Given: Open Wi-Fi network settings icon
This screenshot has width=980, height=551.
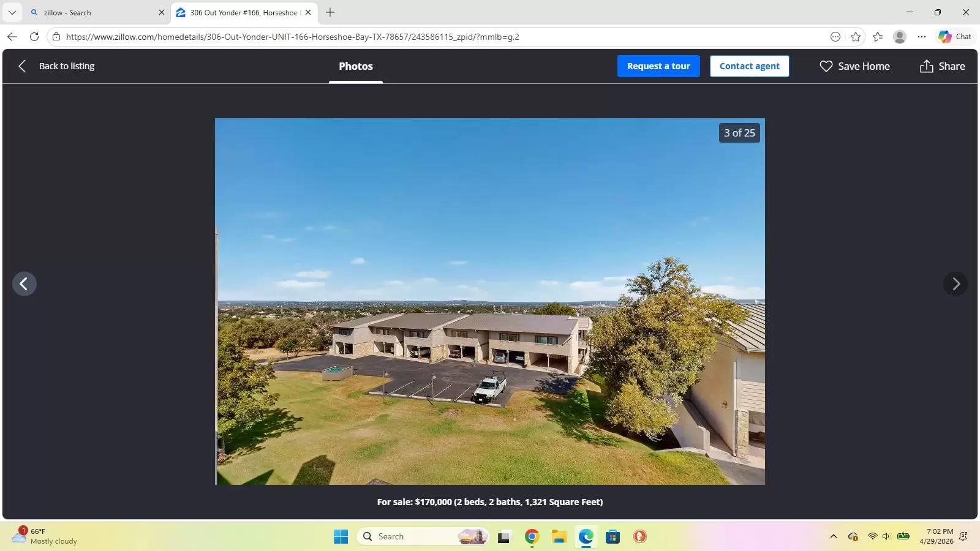Looking at the screenshot, I should [872, 536].
